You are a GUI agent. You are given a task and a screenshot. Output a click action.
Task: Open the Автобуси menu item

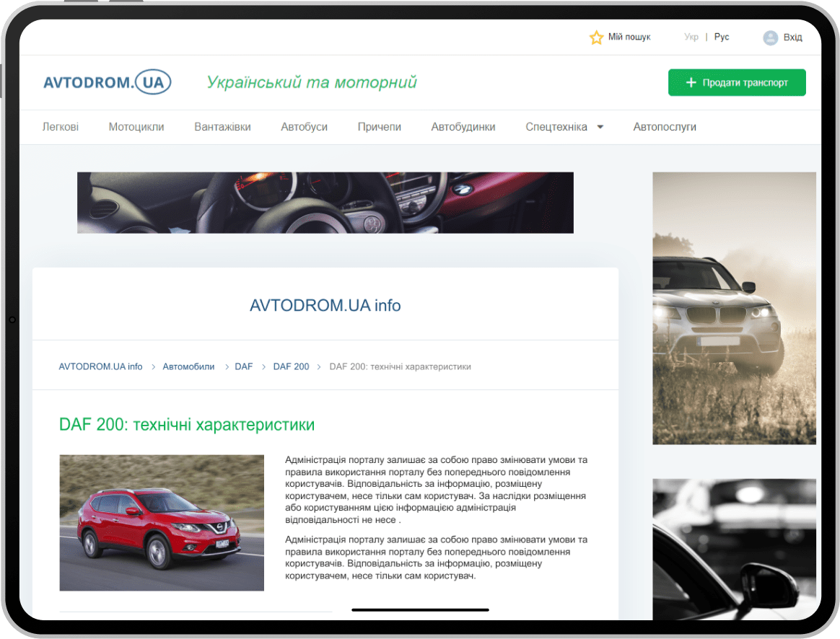point(304,127)
